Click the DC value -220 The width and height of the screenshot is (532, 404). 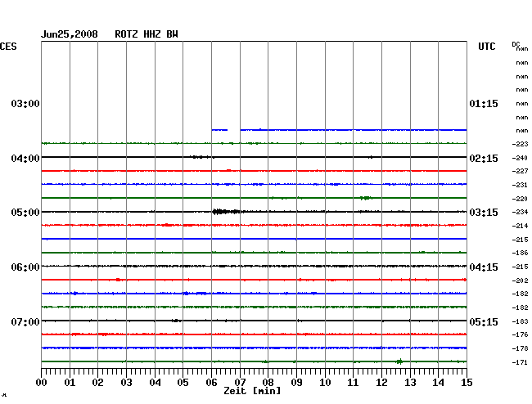pos(520,199)
